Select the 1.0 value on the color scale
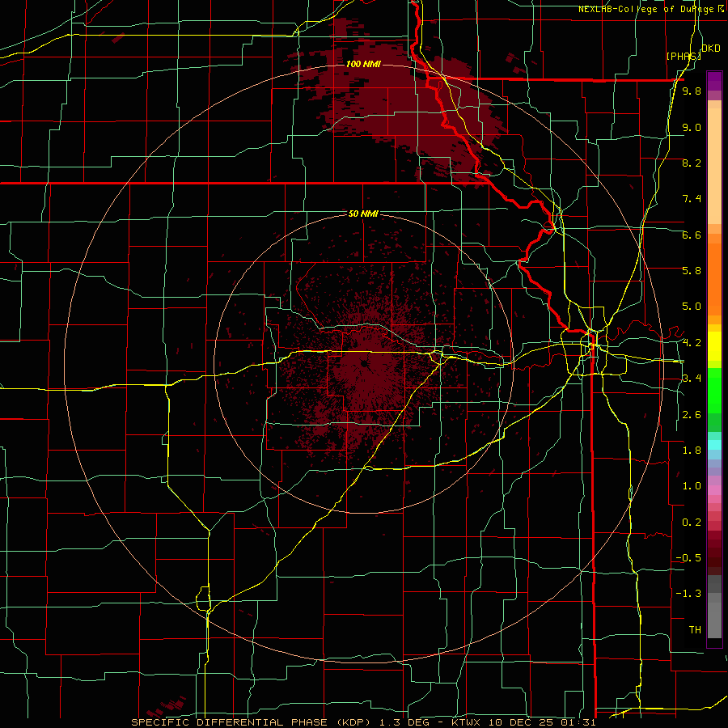The image size is (728, 728). point(692,486)
